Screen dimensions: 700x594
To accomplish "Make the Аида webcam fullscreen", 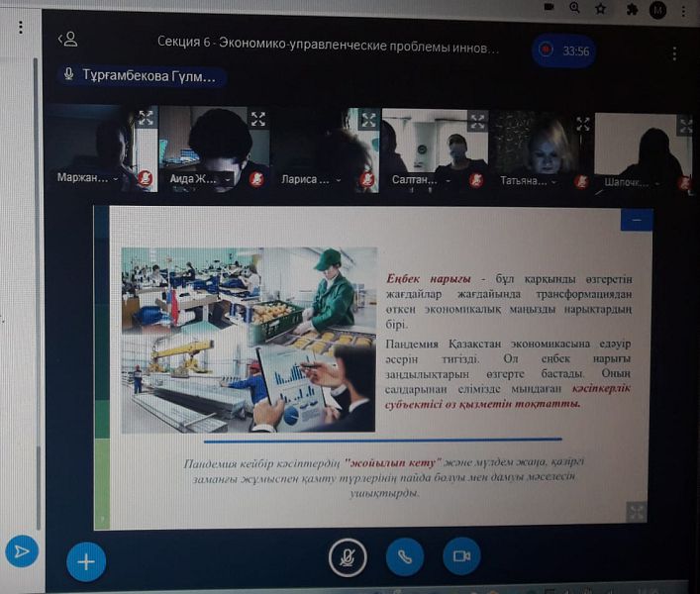I will (257, 119).
